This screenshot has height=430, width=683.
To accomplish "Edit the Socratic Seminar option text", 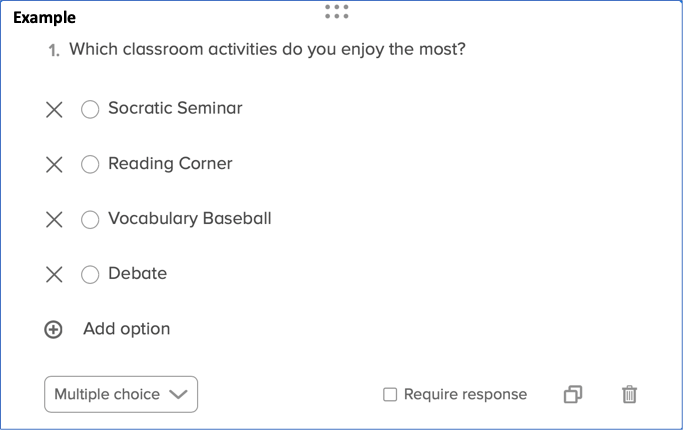I will pos(175,109).
